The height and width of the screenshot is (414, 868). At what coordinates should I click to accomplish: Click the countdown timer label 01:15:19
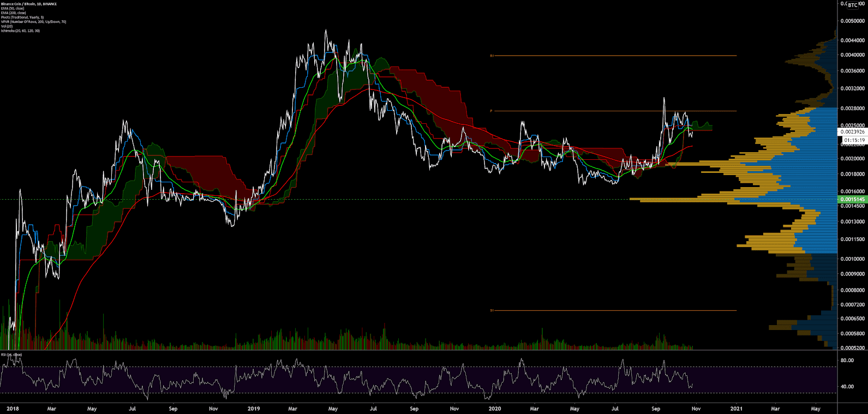tap(854, 140)
